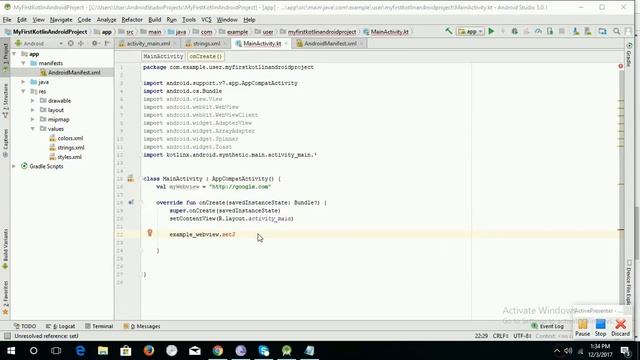Click the Debug app bug icon
Image resolution: width=640 pixels, height=360 pixels.
point(515,31)
